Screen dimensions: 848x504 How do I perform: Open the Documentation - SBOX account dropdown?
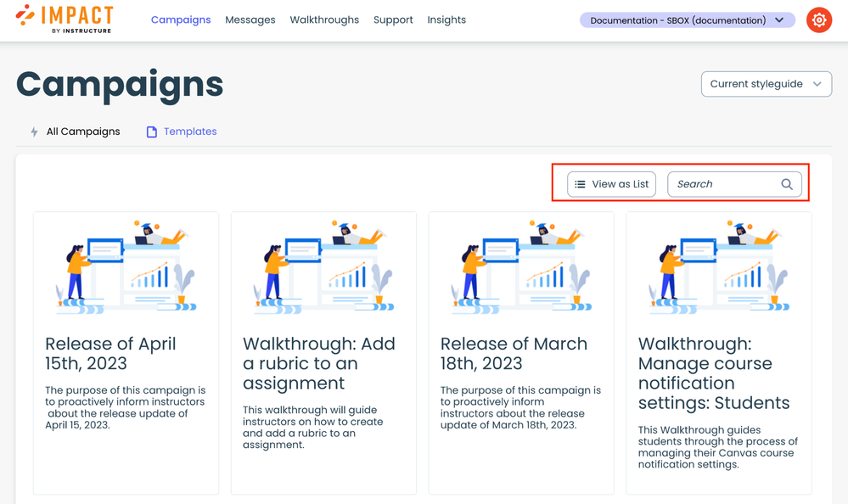tap(687, 20)
